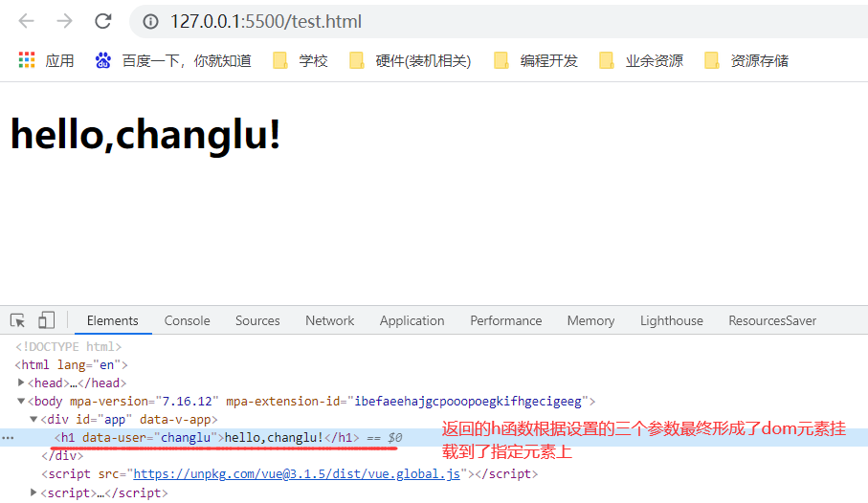Viewport: 868px width, 503px height.
Task: Click the hello,changlu! heading on page
Action: [145, 135]
